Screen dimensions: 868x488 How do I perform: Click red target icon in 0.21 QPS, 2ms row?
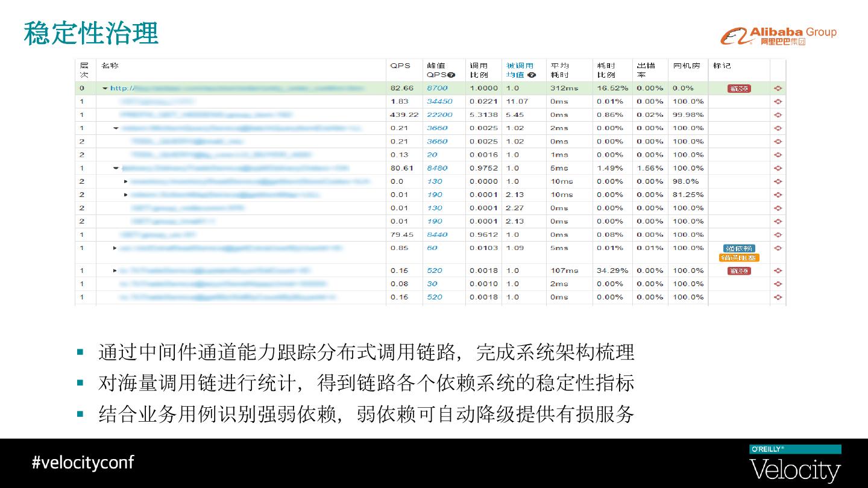click(778, 128)
